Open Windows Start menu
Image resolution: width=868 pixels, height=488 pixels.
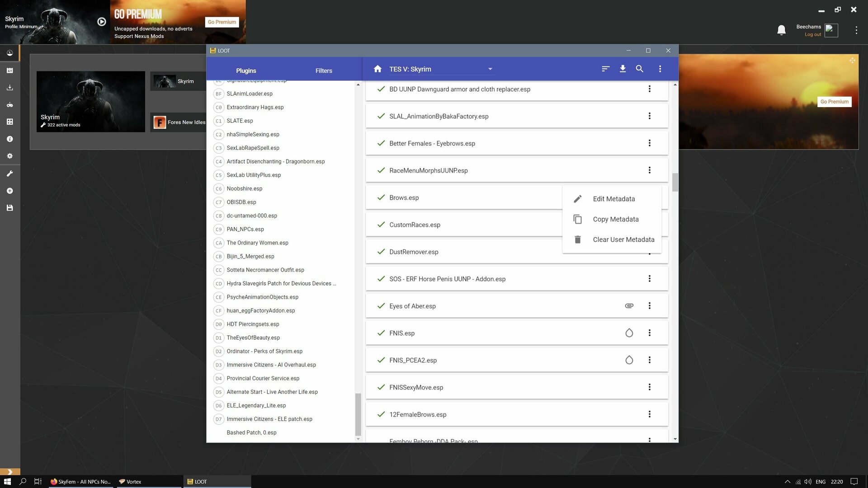click(7, 482)
